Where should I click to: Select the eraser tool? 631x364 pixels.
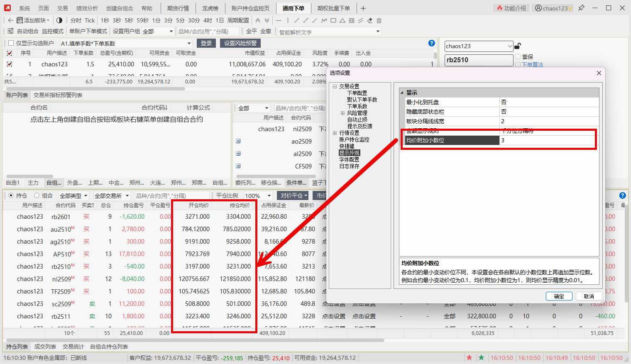click(370, 20)
